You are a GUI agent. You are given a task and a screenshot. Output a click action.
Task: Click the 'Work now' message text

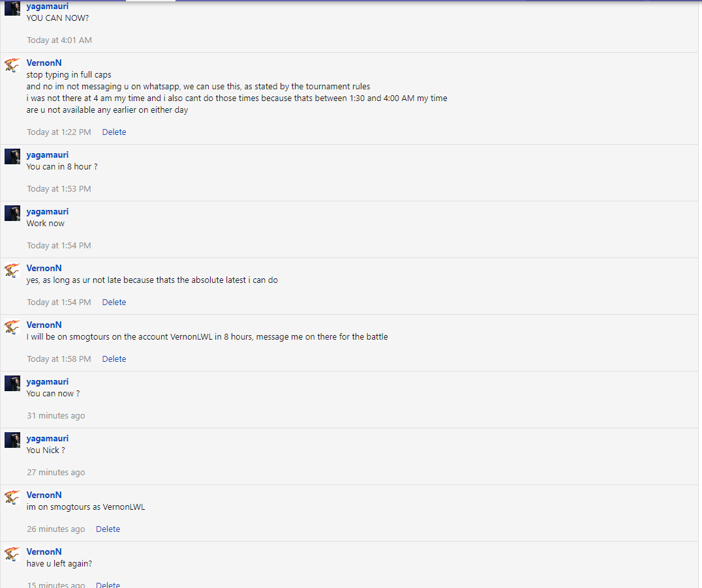[45, 224]
